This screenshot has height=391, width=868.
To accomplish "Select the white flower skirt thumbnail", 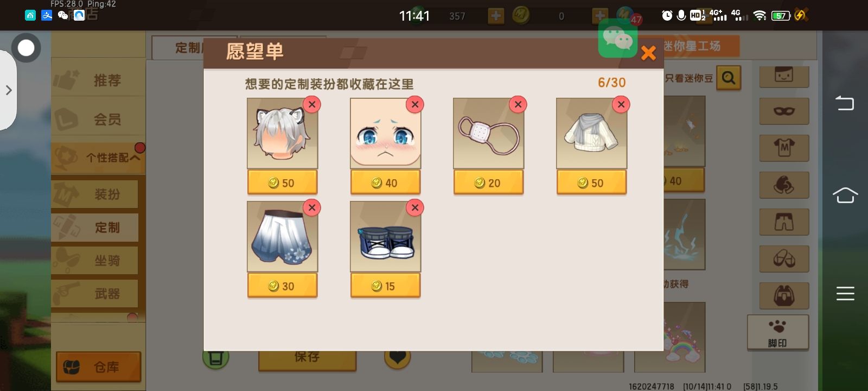I will [282, 237].
